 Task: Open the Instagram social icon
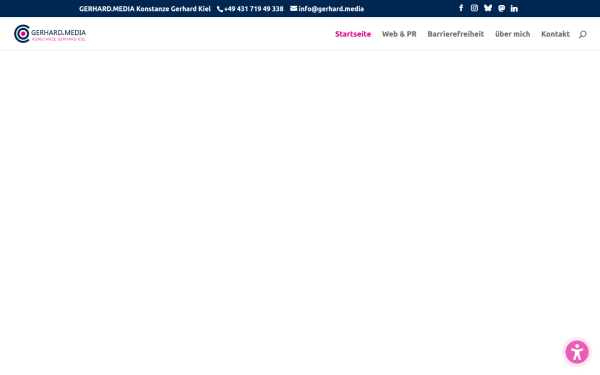[474, 8]
